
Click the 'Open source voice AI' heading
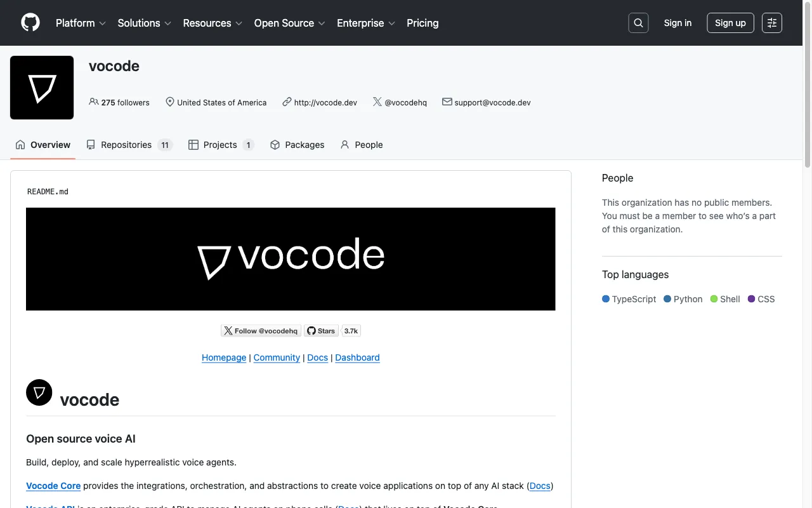point(81,439)
